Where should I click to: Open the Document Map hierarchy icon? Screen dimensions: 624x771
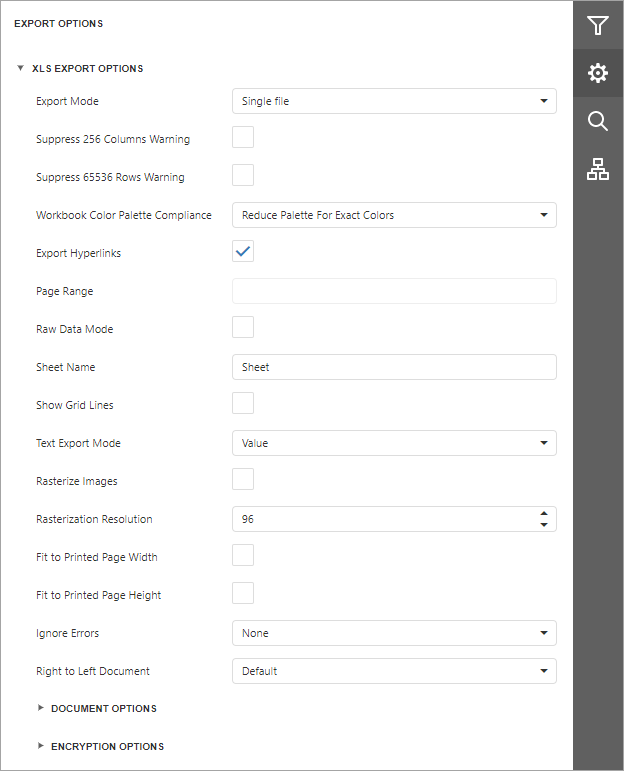tap(598, 170)
